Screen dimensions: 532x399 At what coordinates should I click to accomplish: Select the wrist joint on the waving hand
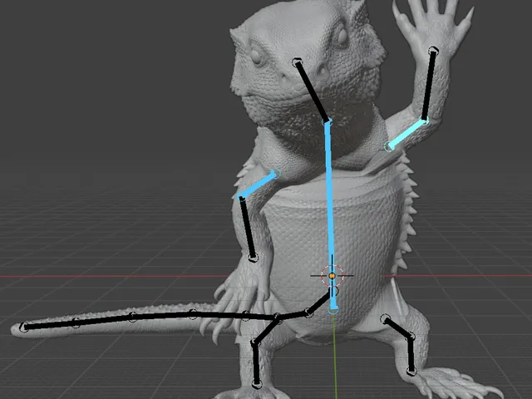click(x=433, y=52)
